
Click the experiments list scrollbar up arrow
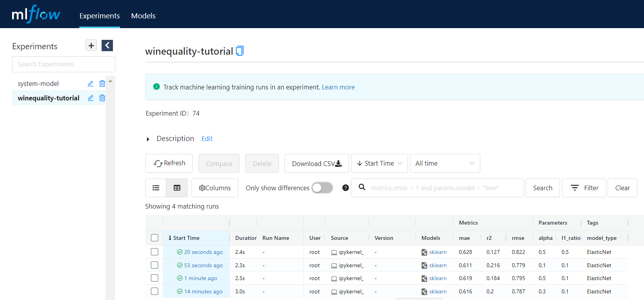click(111, 81)
